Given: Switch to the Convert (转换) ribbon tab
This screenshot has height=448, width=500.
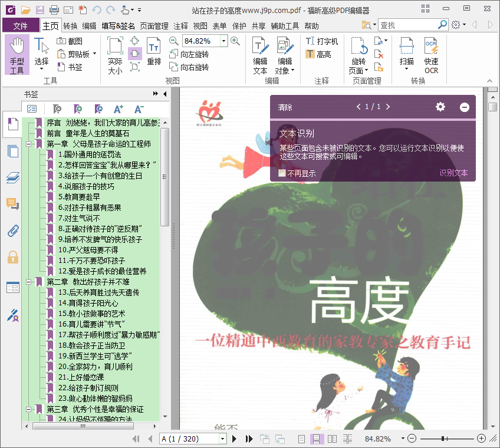Looking at the screenshot, I should (70, 26).
